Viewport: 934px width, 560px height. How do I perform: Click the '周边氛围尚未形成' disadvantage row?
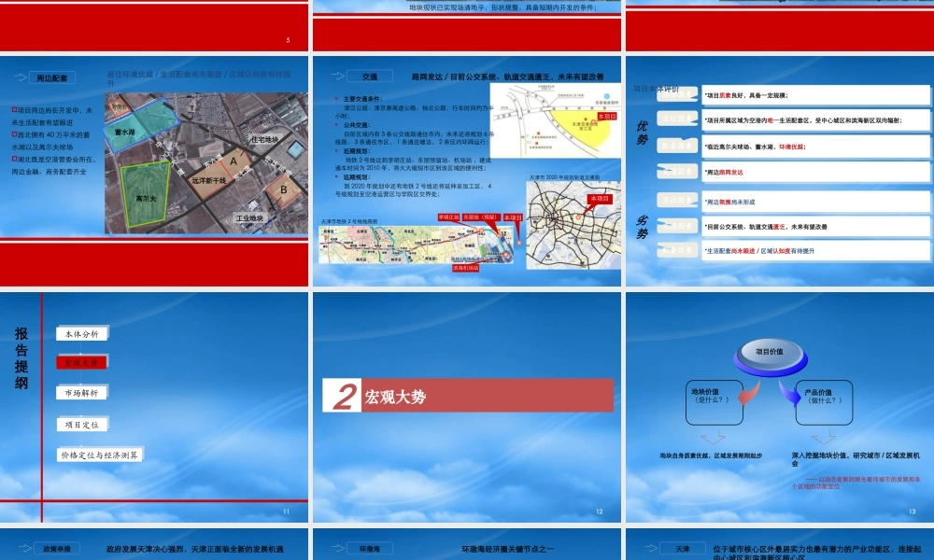[x=816, y=202]
